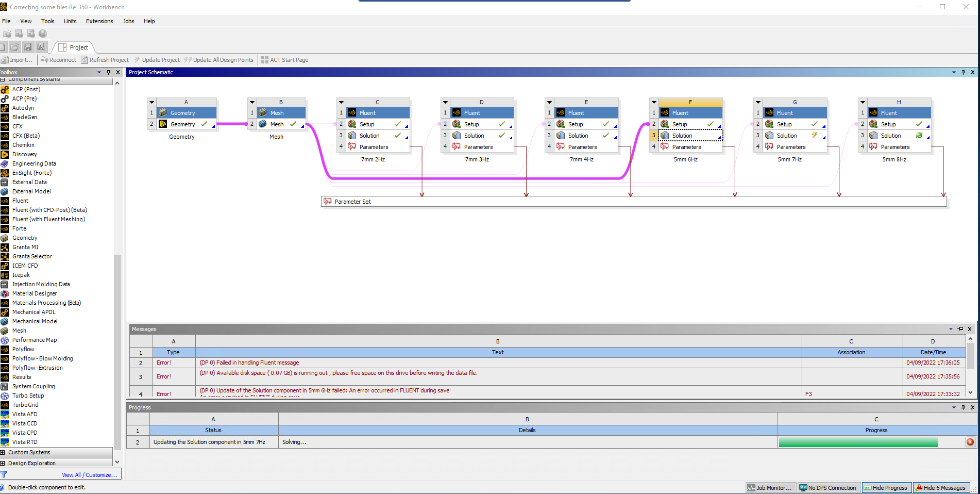The image size is (980, 494).
Task: Select Discovery in the Toolbox
Action: 25,154
